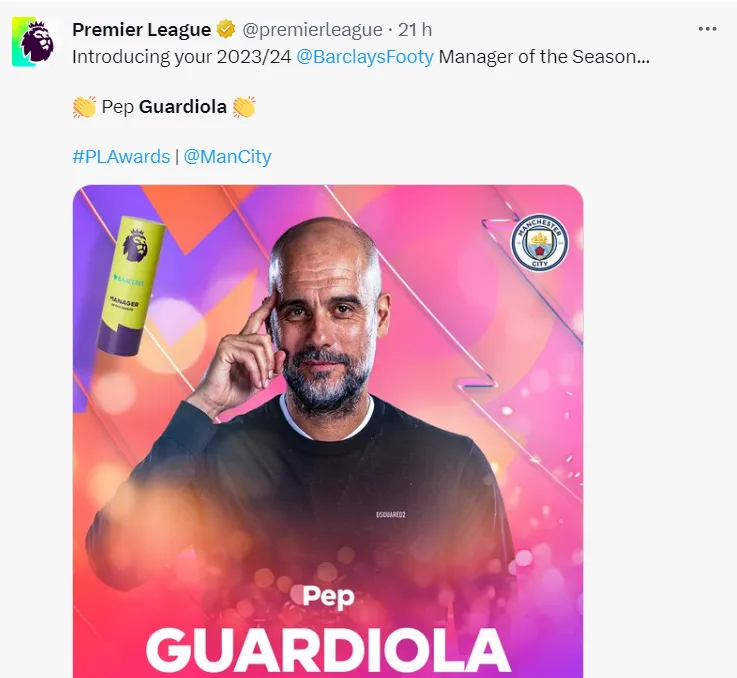Click the first clapping hands emoji
737x678 pixels.
[84, 107]
